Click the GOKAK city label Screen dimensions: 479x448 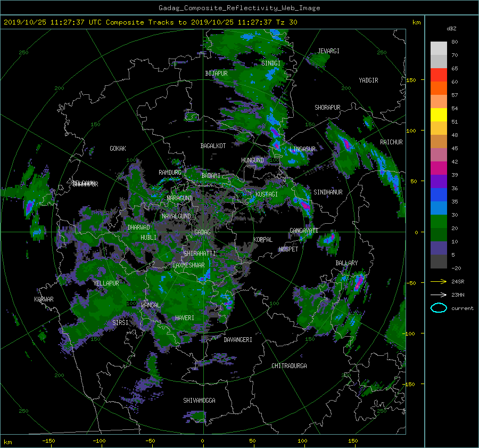coord(118,149)
